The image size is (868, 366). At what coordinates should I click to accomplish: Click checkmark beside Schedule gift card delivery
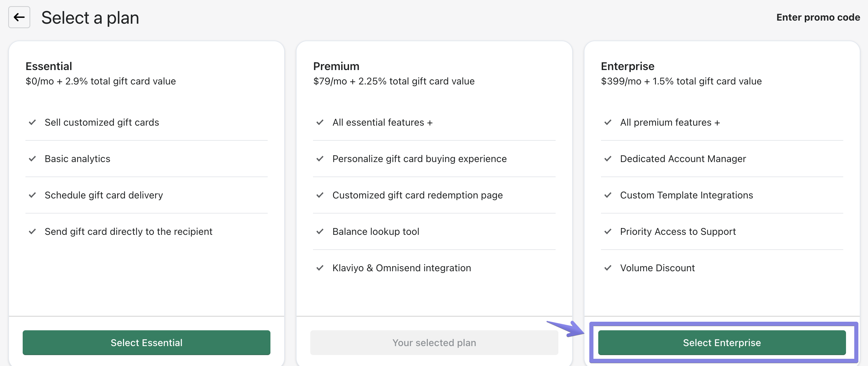pos(32,195)
